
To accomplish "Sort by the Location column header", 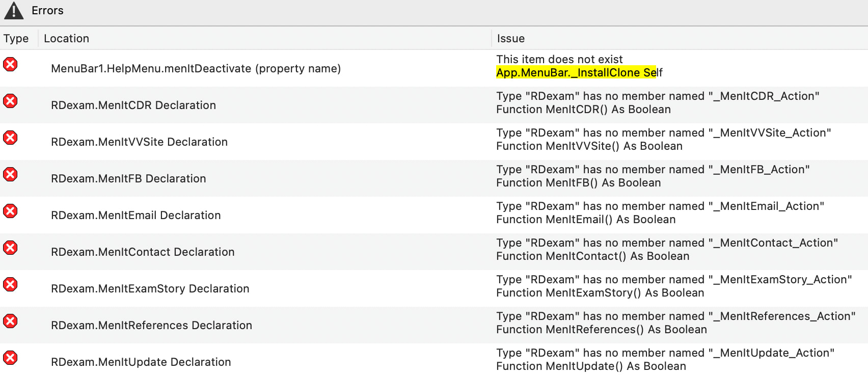I will coord(67,39).
